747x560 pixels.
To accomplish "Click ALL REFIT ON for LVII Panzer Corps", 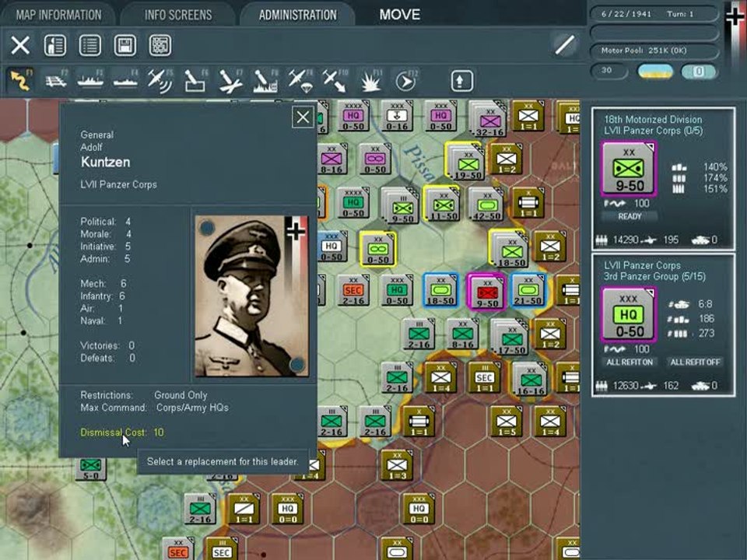I will [630, 362].
